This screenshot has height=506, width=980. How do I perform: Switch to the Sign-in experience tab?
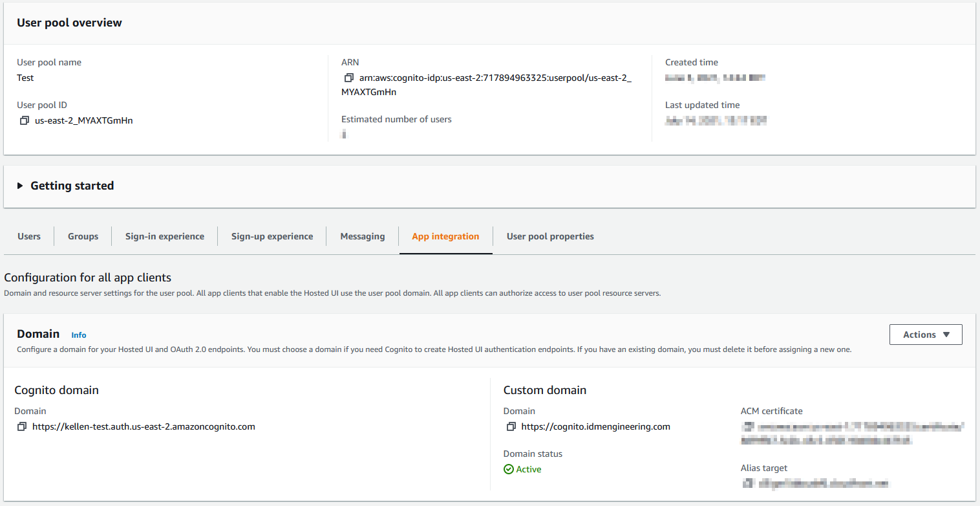point(164,236)
